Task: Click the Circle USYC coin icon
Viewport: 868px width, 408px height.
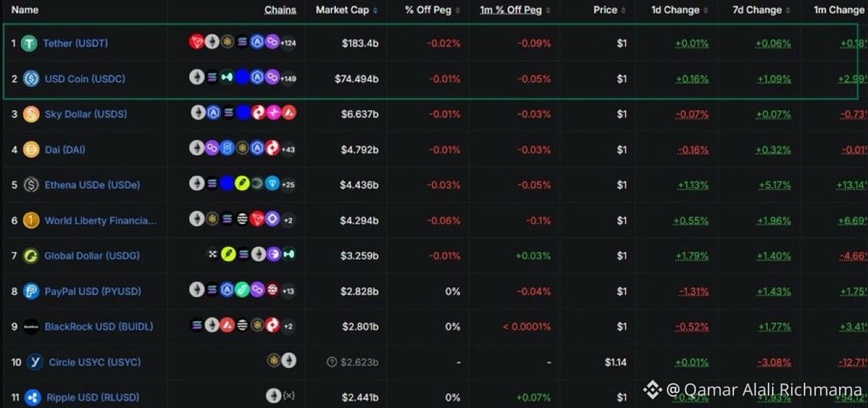Action: point(35,362)
